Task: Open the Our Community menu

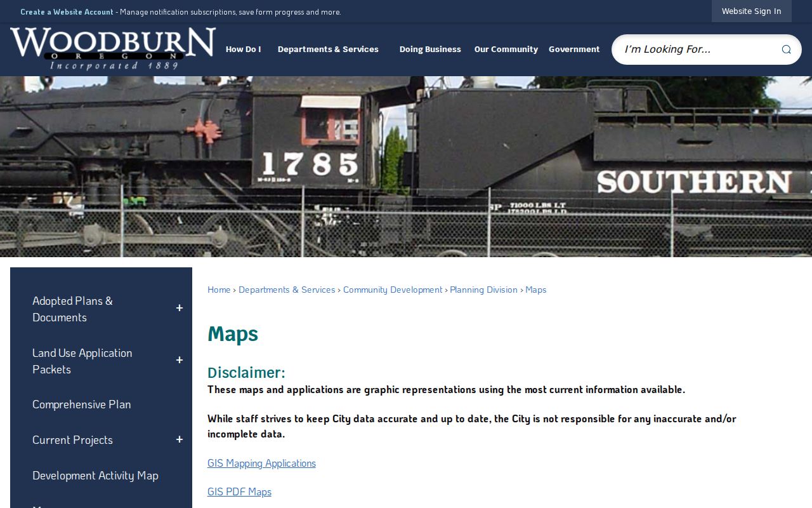Action: pyautogui.click(x=506, y=50)
